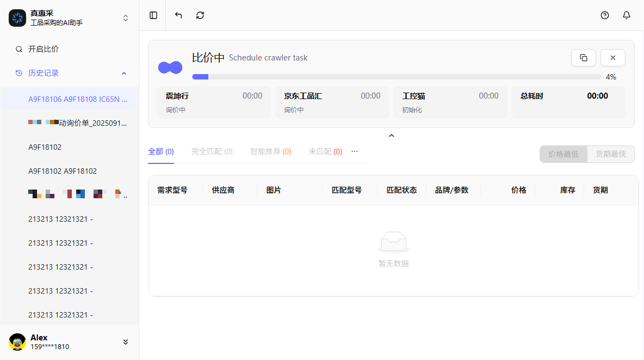Enable 货期最快 sorting toggle
The height and width of the screenshot is (360, 644).
coord(610,154)
